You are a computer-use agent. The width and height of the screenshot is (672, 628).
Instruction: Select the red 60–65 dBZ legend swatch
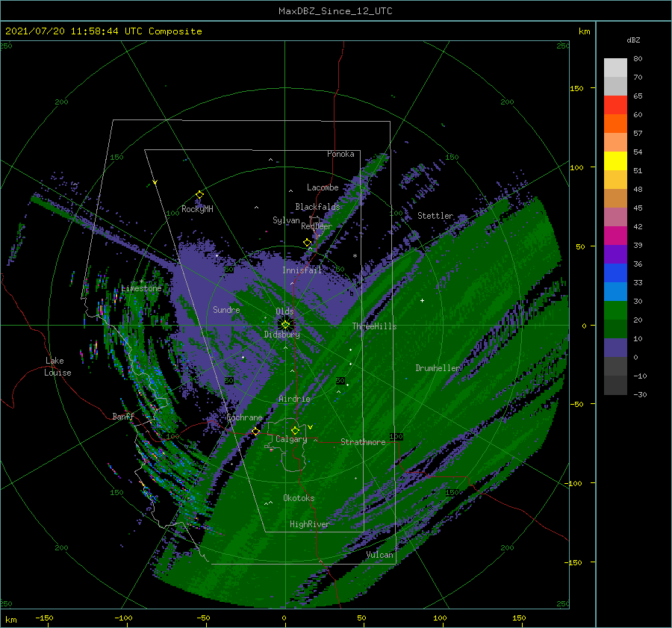coord(615,105)
